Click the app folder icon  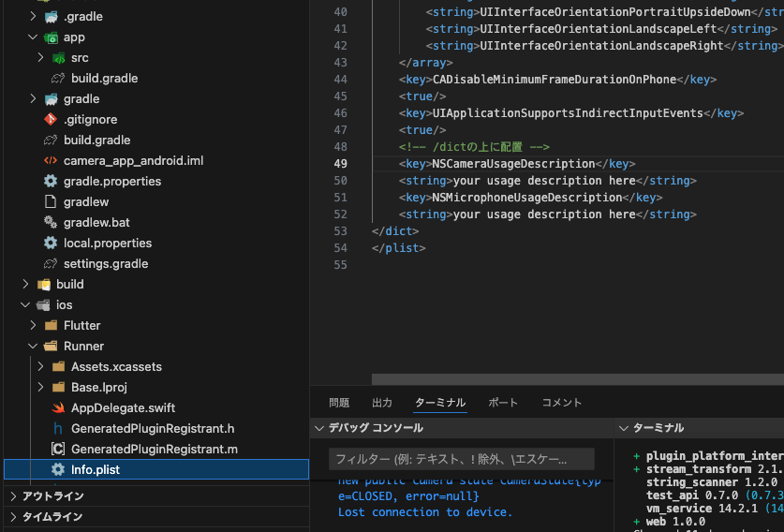[x=51, y=37]
